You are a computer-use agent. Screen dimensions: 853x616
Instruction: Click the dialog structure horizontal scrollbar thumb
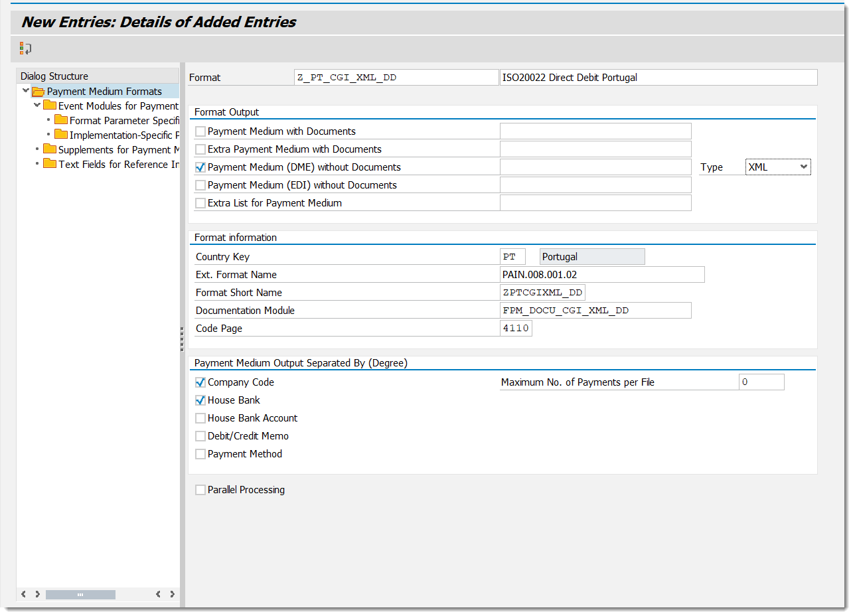coord(80,595)
